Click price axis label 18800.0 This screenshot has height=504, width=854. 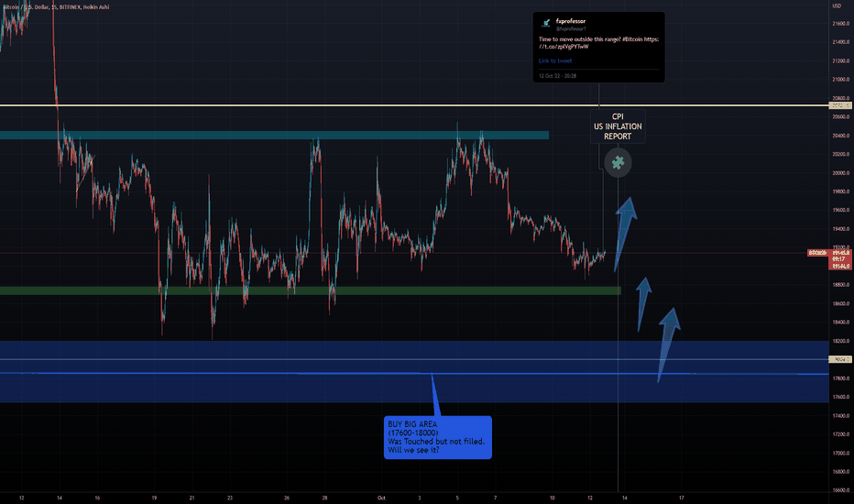[x=840, y=285]
